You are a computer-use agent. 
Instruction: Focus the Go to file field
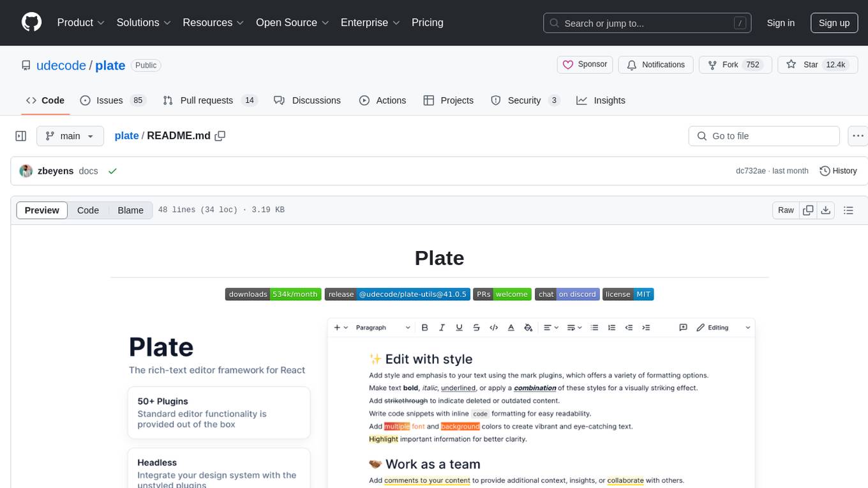point(764,136)
